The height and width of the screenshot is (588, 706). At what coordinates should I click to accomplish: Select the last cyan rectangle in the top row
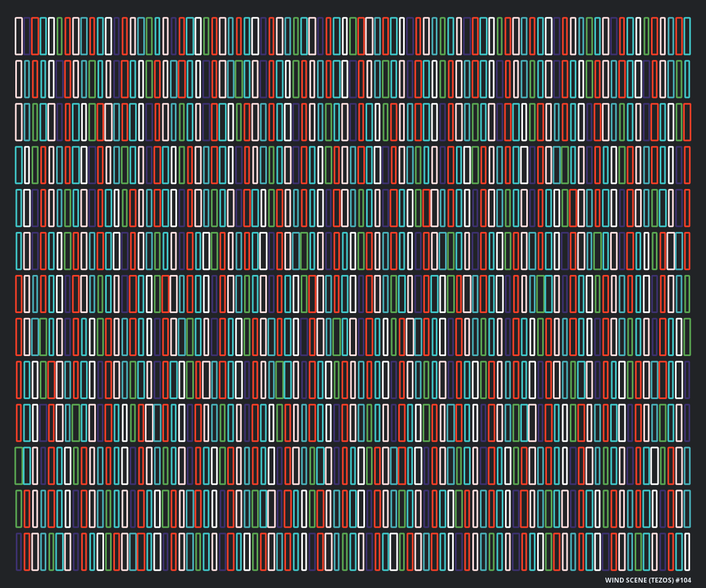687,36
